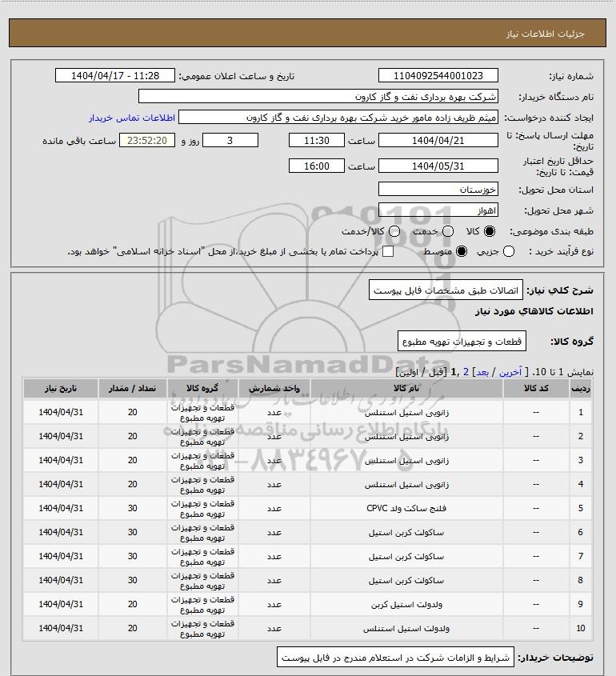The width and height of the screenshot is (616, 676).
Task: Click the buyer notes field شرایط و الزامات شرکت
Action: [395, 657]
